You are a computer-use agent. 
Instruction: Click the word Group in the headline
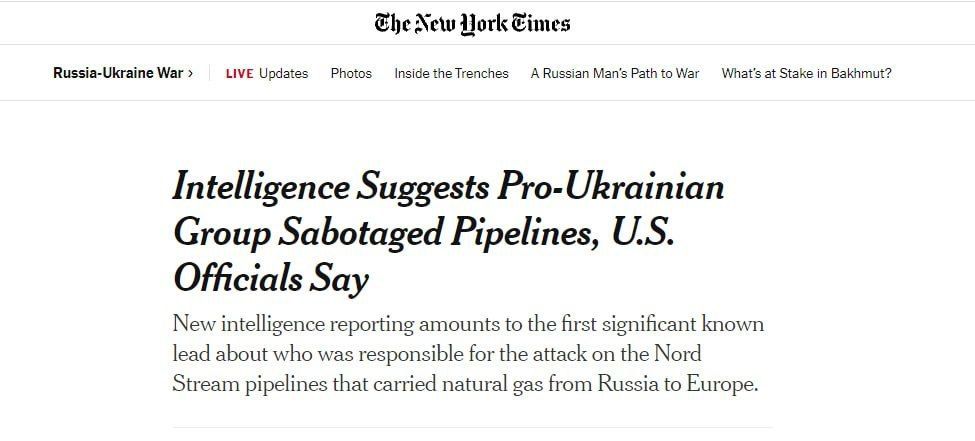click(x=222, y=232)
